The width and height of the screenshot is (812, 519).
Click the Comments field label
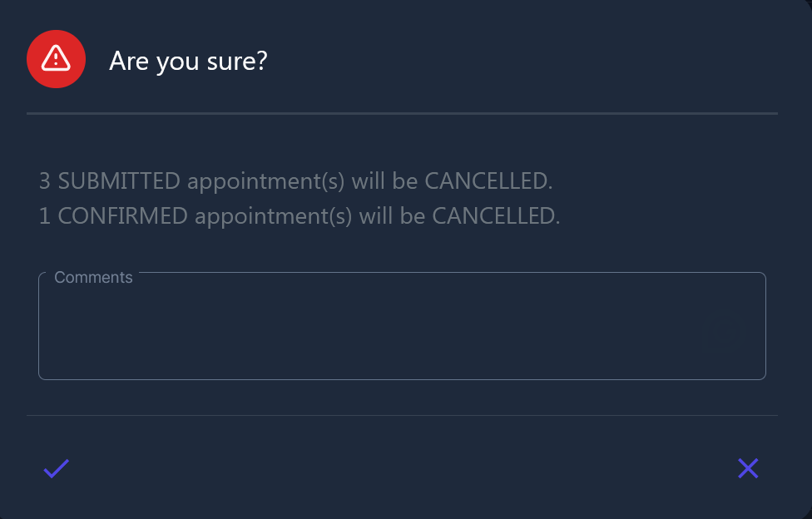[93, 277]
